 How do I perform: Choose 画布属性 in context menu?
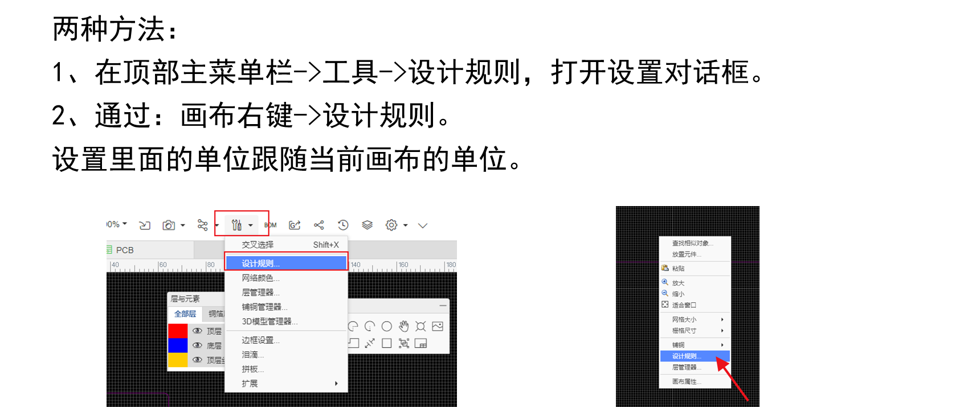[x=695, y=382]
